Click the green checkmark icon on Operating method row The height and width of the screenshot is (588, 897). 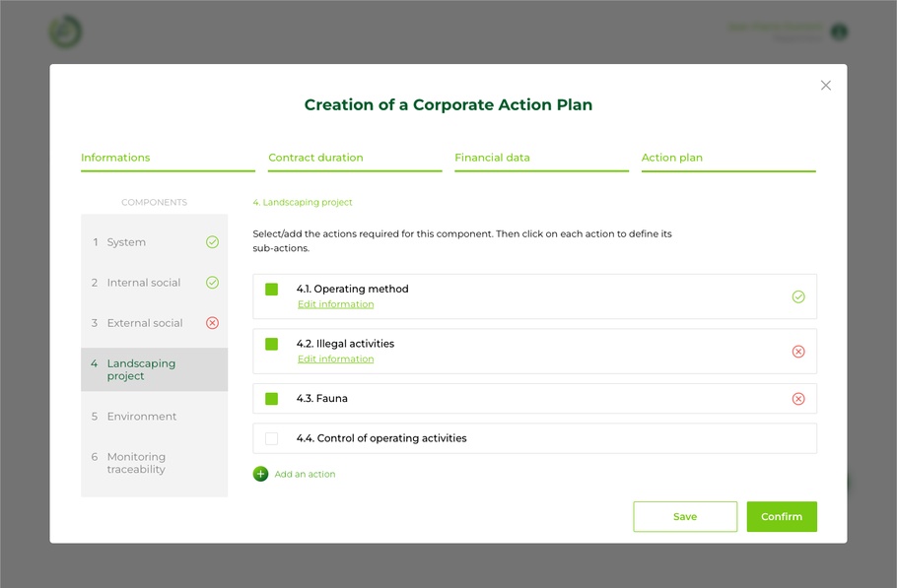pos(798,296)
